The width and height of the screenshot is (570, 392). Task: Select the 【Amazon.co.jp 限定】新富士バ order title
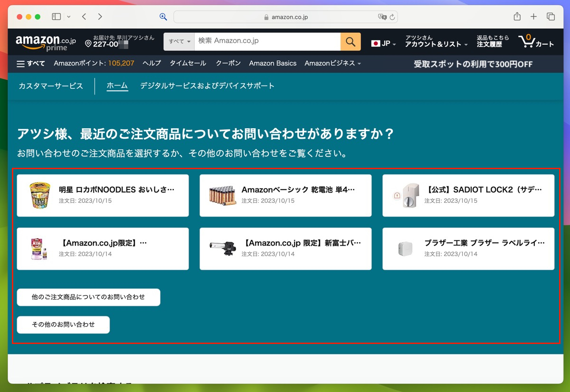pos(302,243)
